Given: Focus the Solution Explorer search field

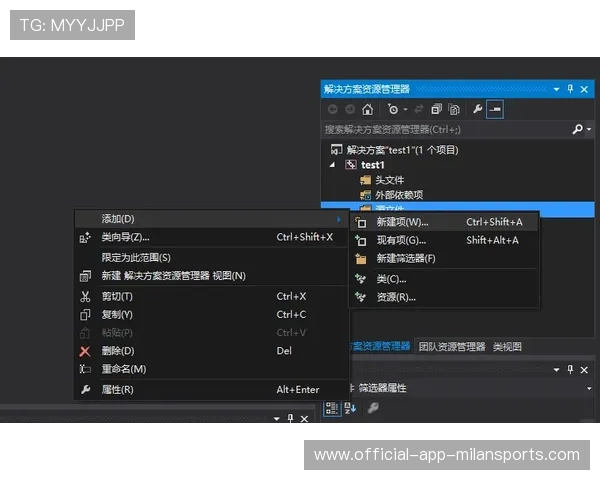Looking at the screenshot, I should [446, 130].
